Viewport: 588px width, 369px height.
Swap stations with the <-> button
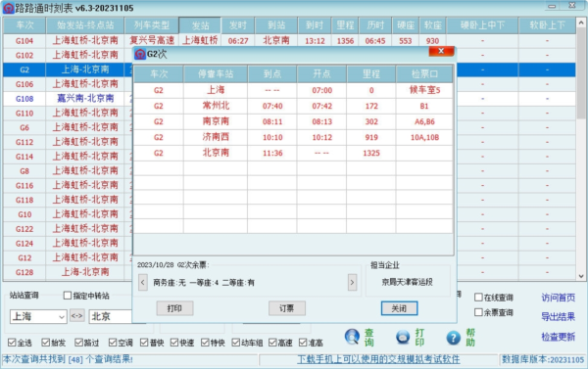tap(76, 316)
